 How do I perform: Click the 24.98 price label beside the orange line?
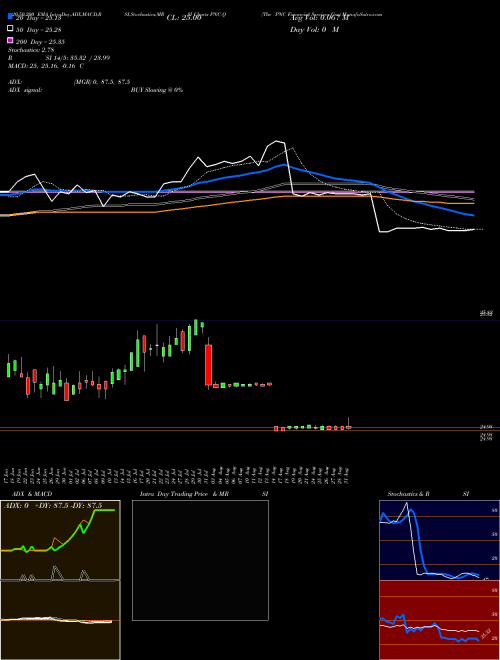click(x=486, y=427)
